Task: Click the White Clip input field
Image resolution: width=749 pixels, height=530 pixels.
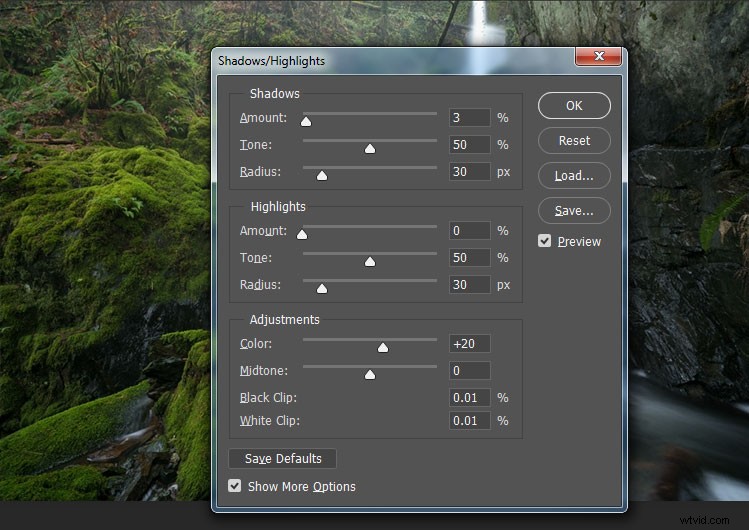Action: click(469, 421)
